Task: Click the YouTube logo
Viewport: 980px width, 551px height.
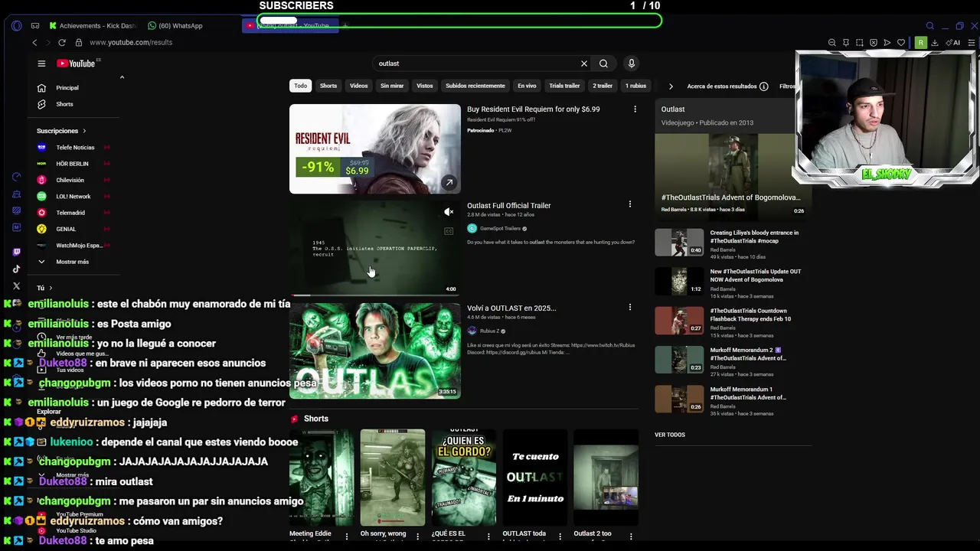Action: (x=77, y=64)
